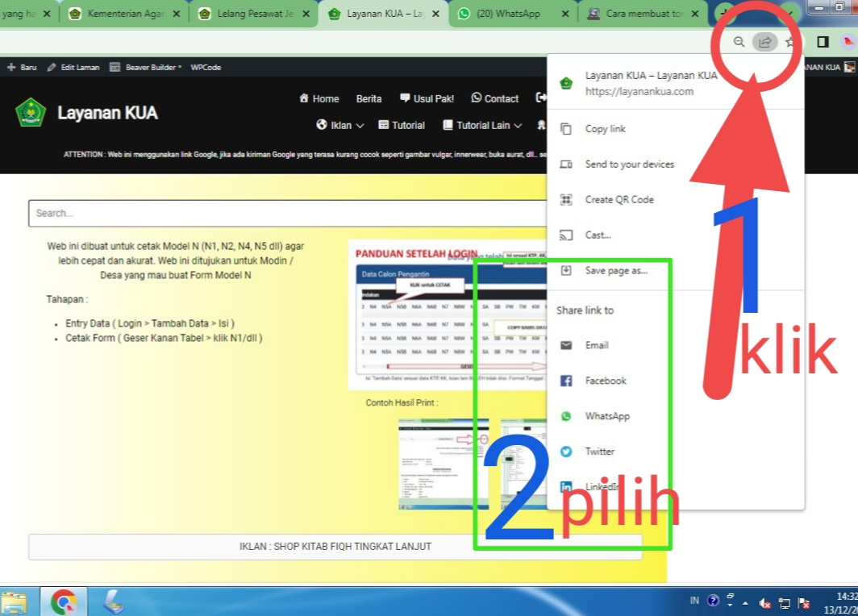Open File Explorer from taskbar
The height and width of the screenshot is (616, 858).
click(x=15, y=603)
